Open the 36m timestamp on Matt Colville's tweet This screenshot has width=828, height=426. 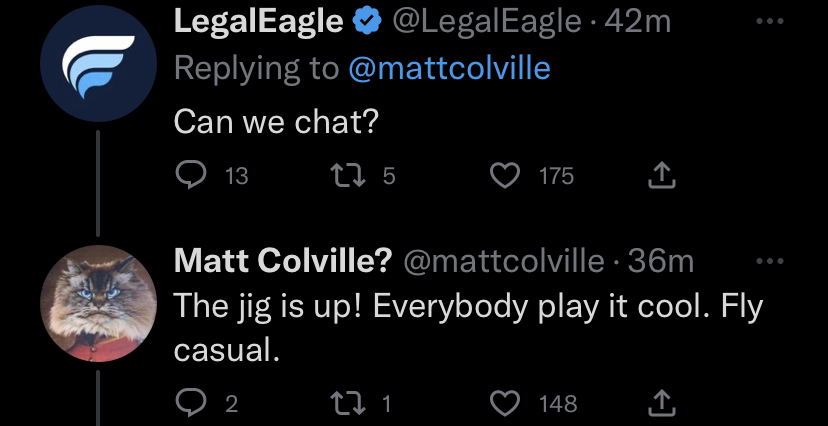point(662,261)
